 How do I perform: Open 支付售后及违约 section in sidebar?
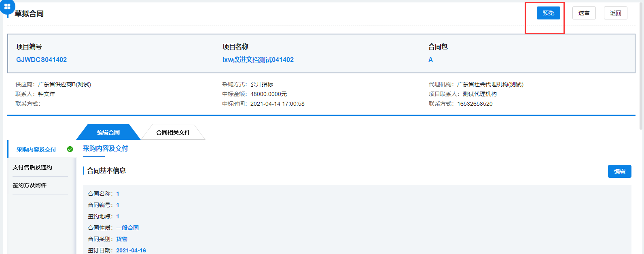pos(32,167)
